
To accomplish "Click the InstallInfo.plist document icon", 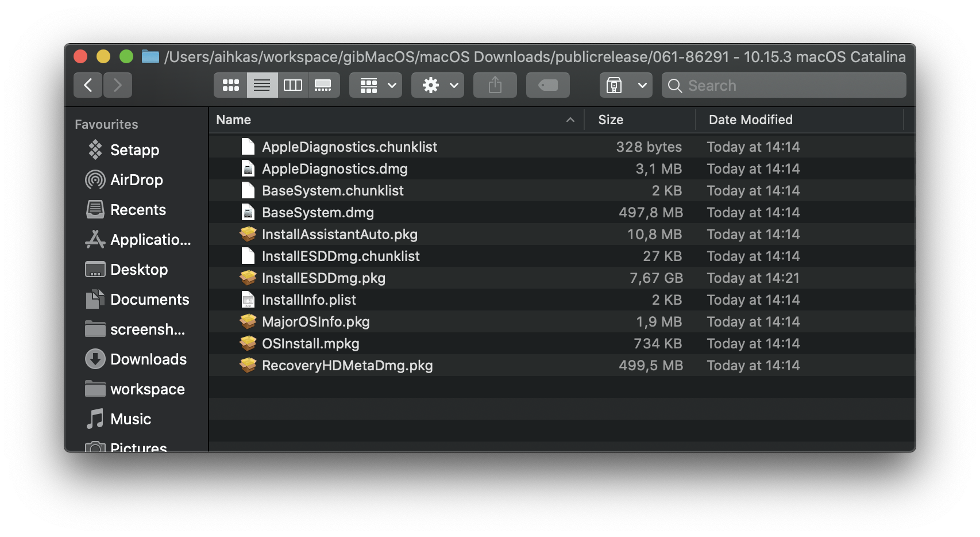I will coord(248,300).
